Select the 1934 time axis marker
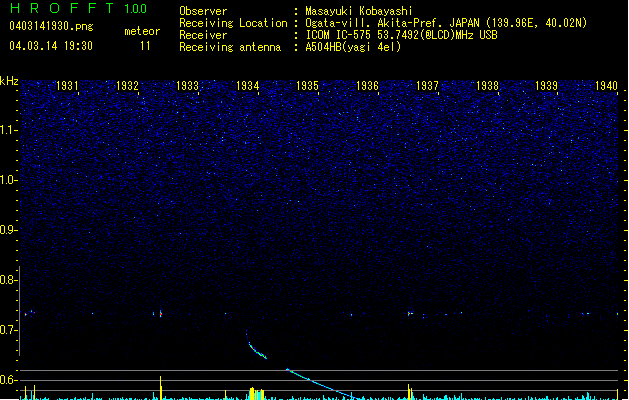Viewport: 629px width, 400px height. 247,86
